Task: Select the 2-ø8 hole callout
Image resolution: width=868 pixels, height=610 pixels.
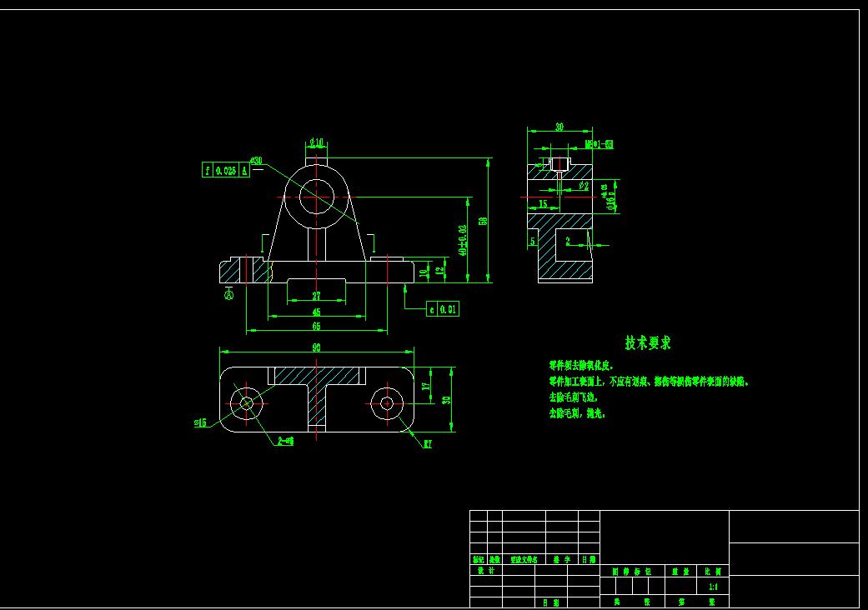Action: (x=286, y=442)
